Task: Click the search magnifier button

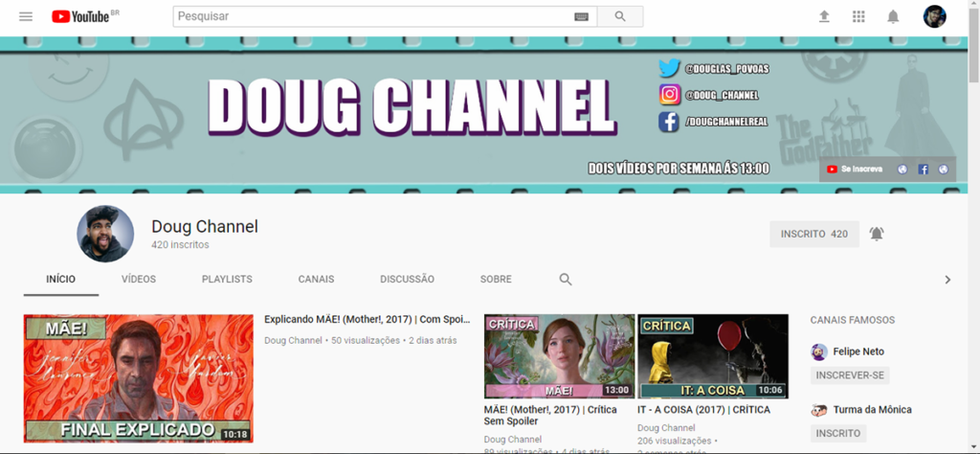Action: pos(620,17)
